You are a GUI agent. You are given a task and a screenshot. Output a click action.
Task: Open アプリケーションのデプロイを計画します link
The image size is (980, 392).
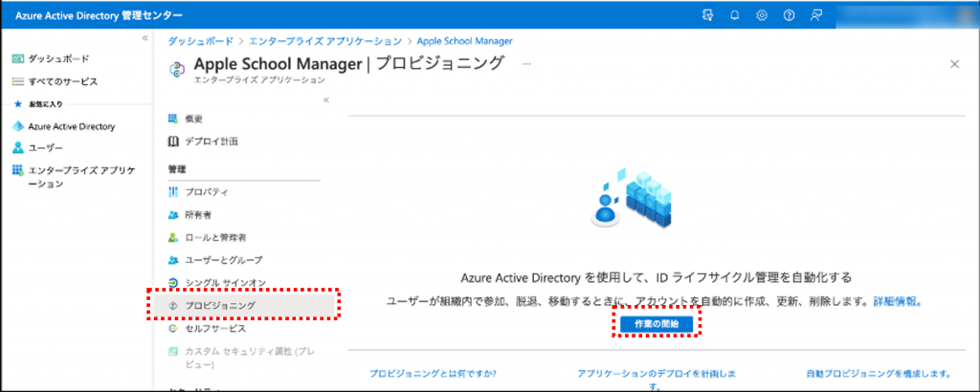[657, 380]
